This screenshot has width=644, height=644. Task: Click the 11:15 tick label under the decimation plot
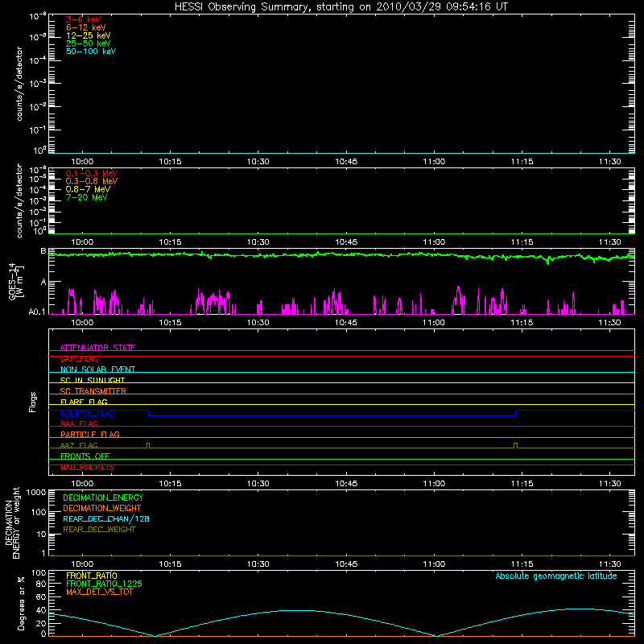tap(522, 564)
